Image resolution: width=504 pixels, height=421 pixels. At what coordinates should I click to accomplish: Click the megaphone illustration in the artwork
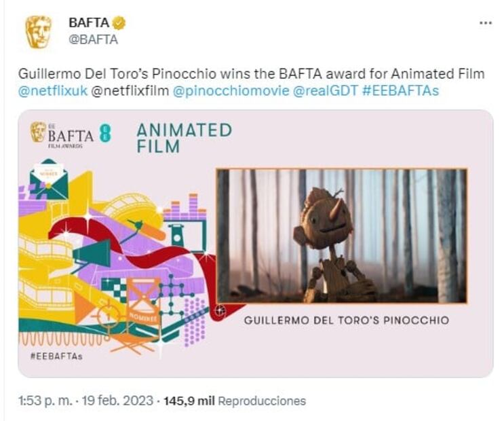coord(90,255)
